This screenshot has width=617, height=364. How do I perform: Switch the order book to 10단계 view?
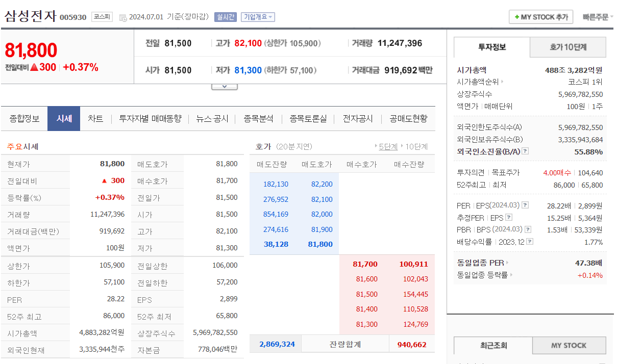[x=416, y=147]
